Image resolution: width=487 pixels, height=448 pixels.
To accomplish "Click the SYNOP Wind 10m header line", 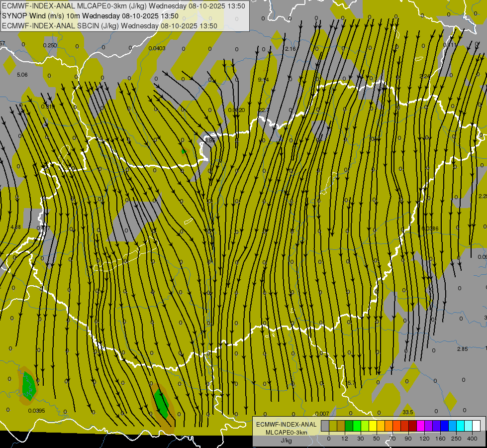I will (x=90, y=16).
